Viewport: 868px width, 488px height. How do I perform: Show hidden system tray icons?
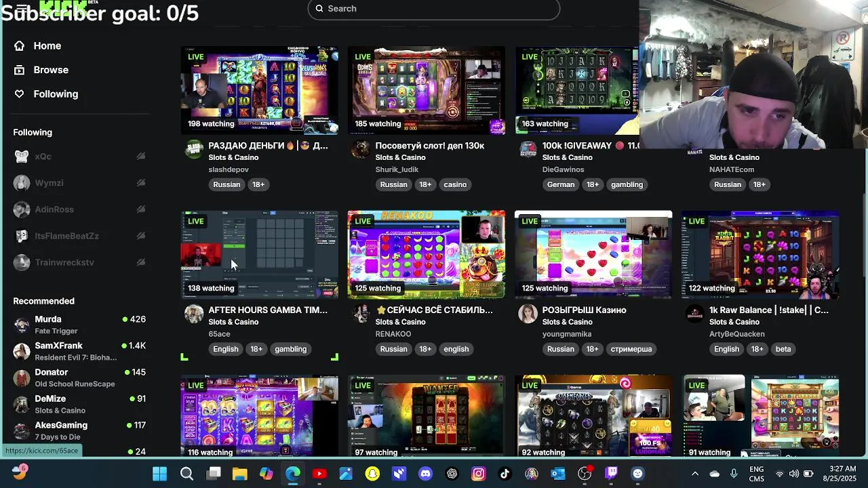click(x=694, y=474)
